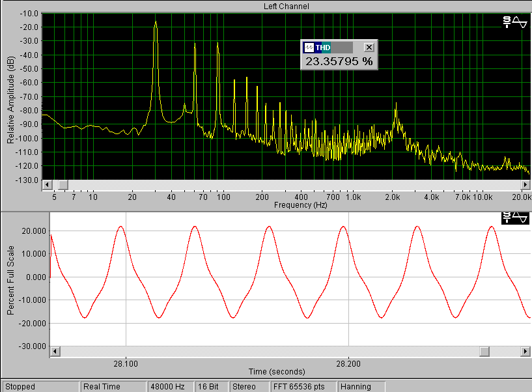The image size is (532, 392).
Task: Click the "20.000" percent full scale value
Action: pos(34,231)
